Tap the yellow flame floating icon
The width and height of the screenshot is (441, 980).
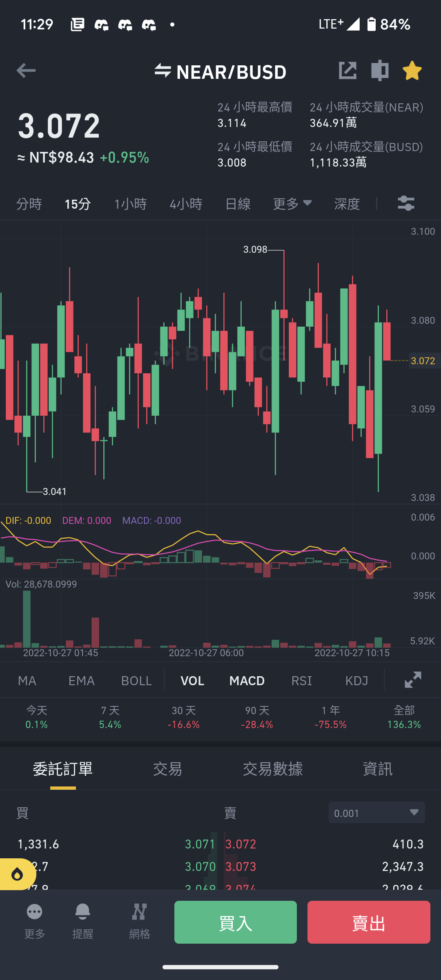click(x=16, y=874)
